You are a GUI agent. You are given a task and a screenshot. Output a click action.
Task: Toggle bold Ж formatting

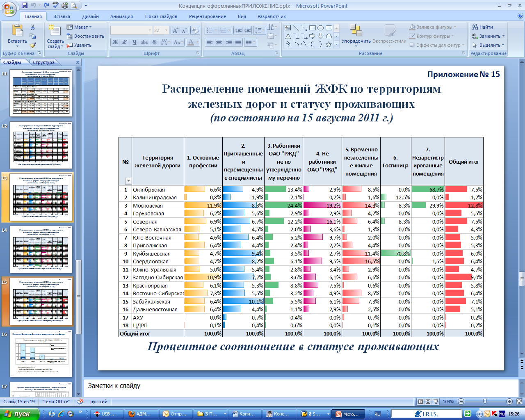(115, 42)
